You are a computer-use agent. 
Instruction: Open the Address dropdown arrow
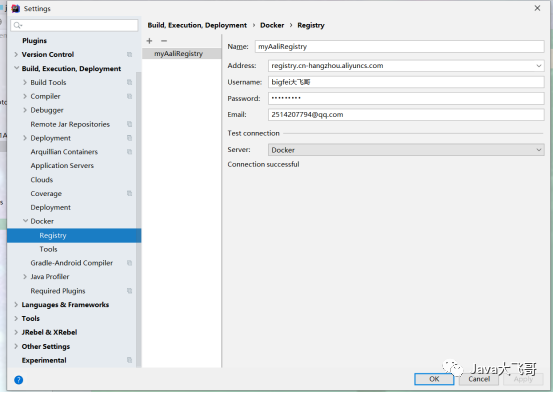click(x=538, y=66)
